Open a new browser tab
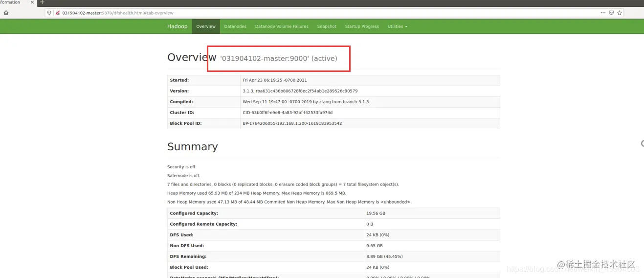 42,2
